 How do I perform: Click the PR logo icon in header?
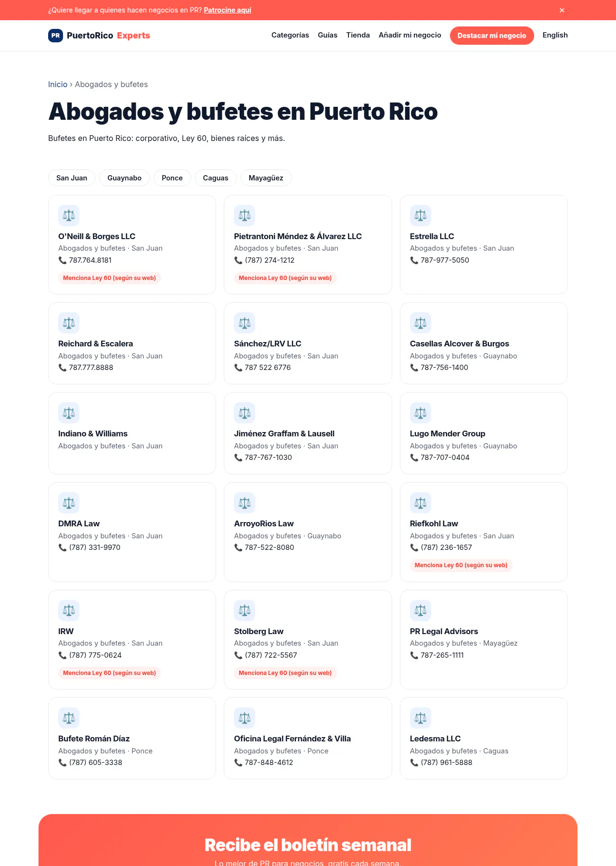click(55, 36)
